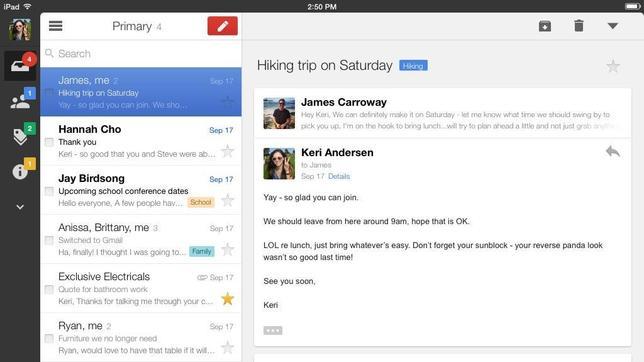Click the Family label tag
Image resolution: width=644 pixels, height=362 pixels.
(202, 251)
